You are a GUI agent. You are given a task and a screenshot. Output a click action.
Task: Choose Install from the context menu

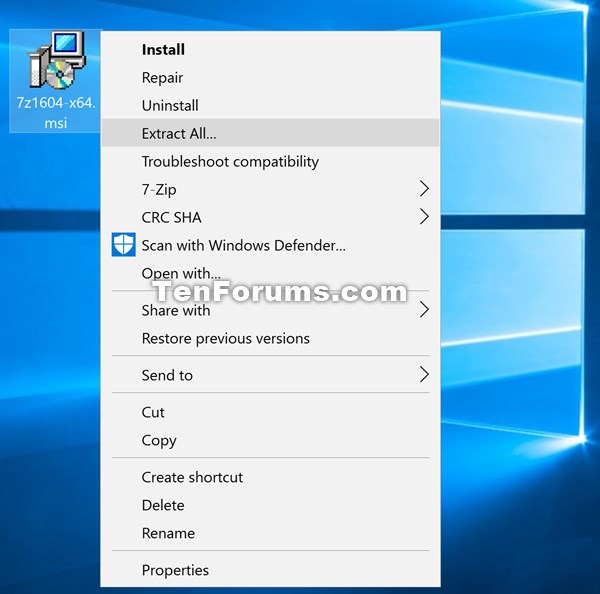(270, 49)
